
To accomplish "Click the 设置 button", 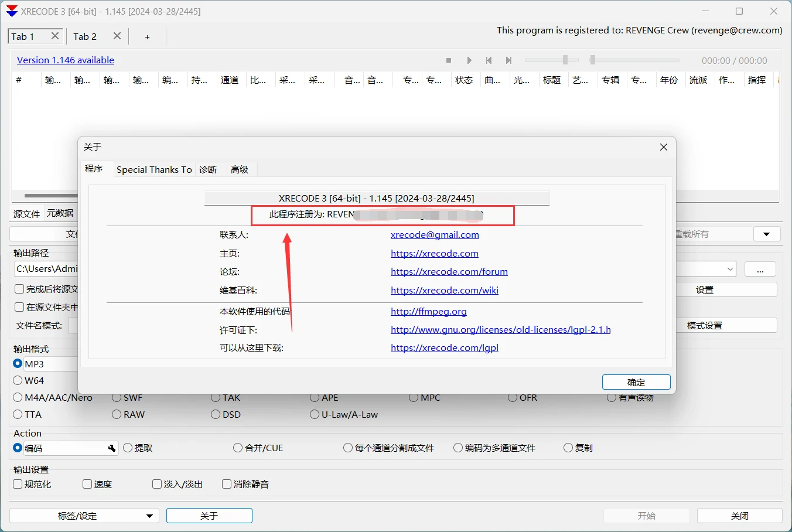I will pos(726,289).
